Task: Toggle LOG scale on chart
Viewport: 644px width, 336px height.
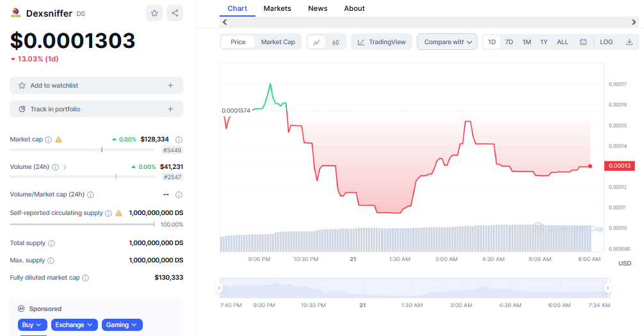Action: tap(606, 42)
